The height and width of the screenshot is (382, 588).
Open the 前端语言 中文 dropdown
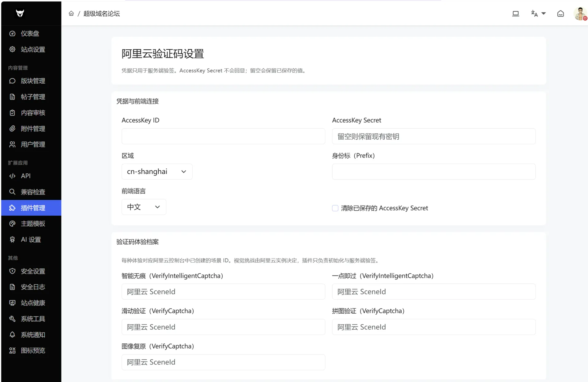pos(144,207)
